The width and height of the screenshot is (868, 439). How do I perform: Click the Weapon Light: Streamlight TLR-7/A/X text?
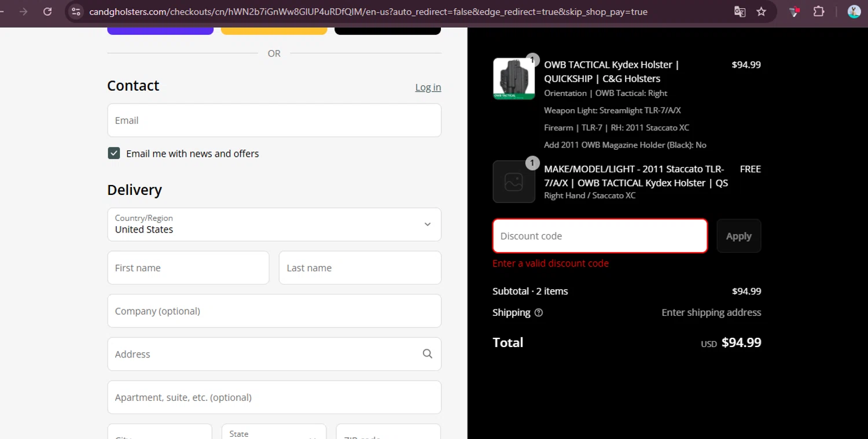(x=612, y=110)
